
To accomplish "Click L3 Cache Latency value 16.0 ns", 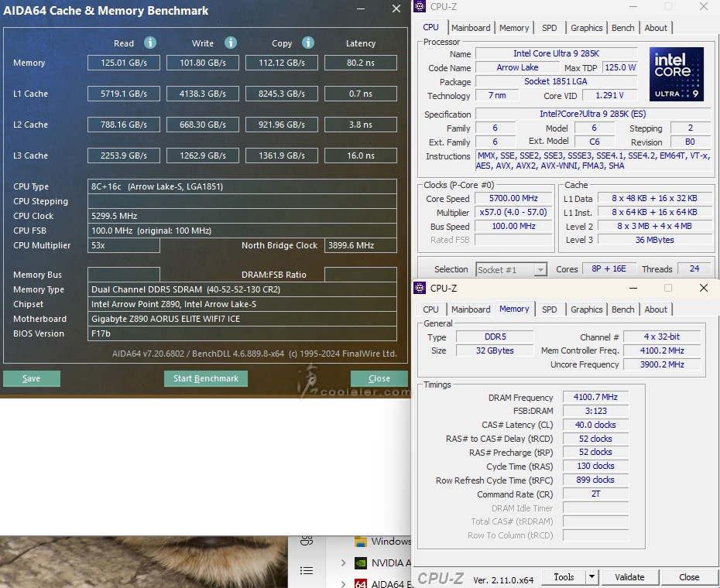I will [361, 156].
